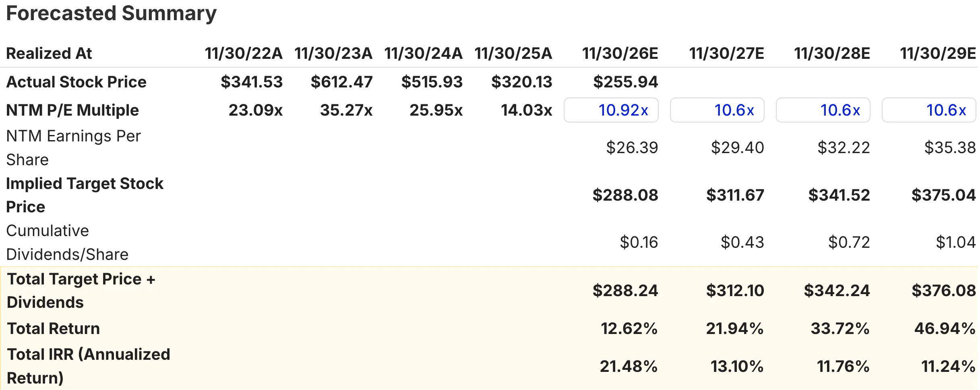Edit the 11/30/29E P/E multiple field

tap(929, 110)
